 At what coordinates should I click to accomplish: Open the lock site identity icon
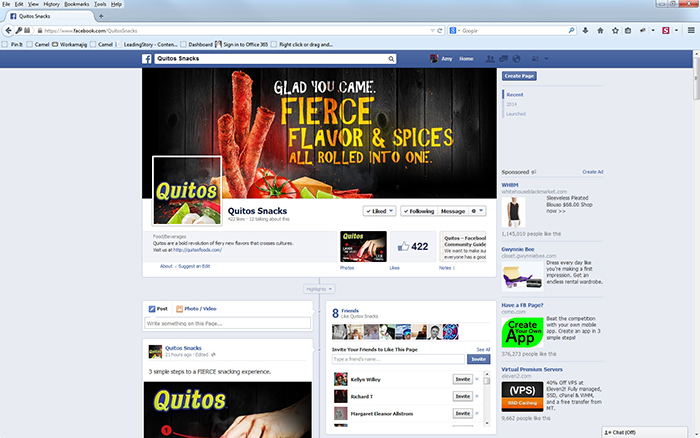[x=40, y=30]
